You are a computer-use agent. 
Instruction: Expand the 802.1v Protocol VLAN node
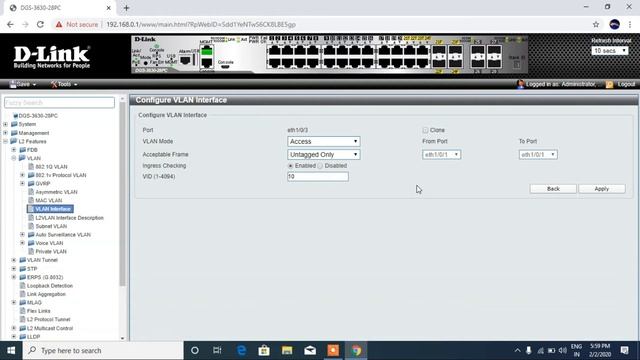tap(22, 175)
